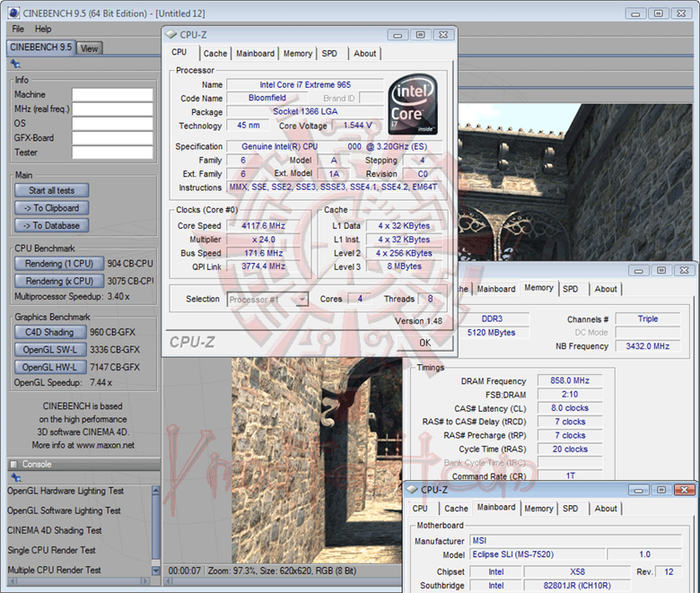Viewport: 700px width, 593px height.
Task: Click the GFX-Board input field
Action: point(112,138)
